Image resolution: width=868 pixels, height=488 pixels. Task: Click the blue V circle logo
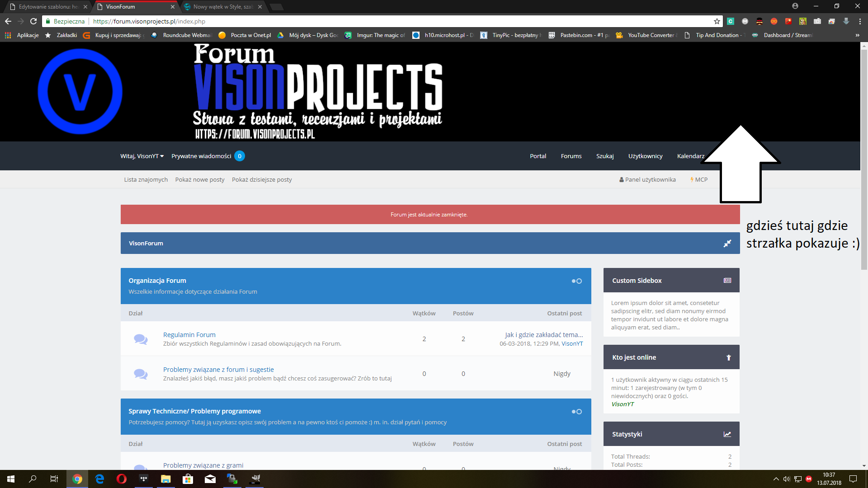point(80,92)
